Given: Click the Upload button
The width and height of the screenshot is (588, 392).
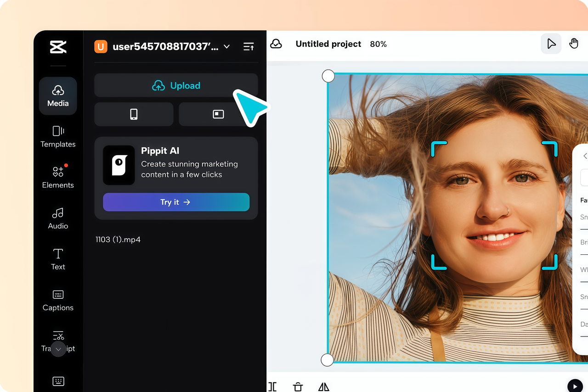Looking at the screenshot, I should [176, 85].
